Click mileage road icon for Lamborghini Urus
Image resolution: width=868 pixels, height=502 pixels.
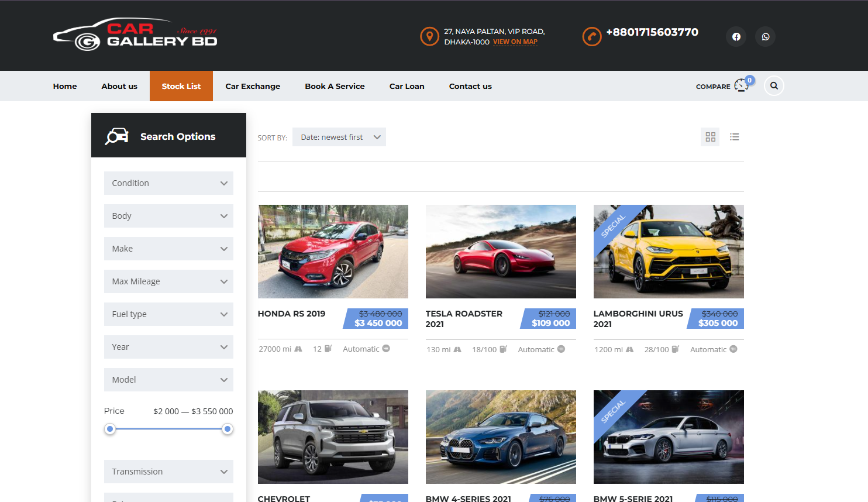pyautogui.click(x=629, y=349)
